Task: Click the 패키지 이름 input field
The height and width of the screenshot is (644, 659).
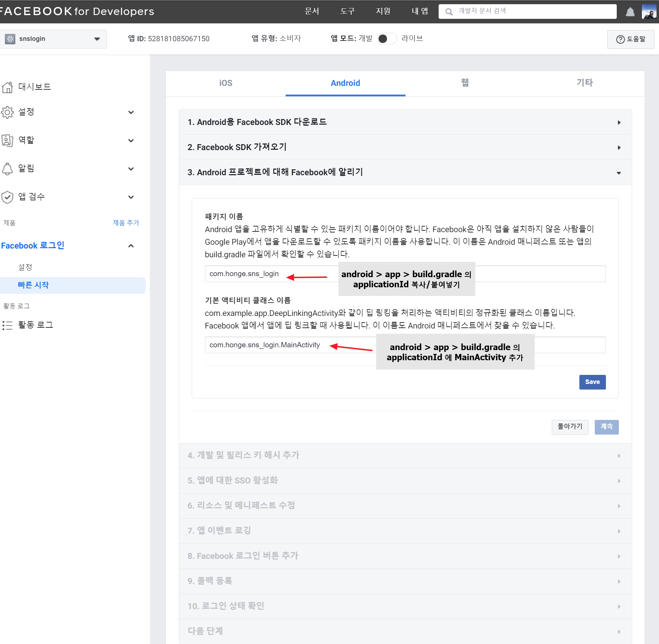Action: pyautogui.click(x=405, y=274)
